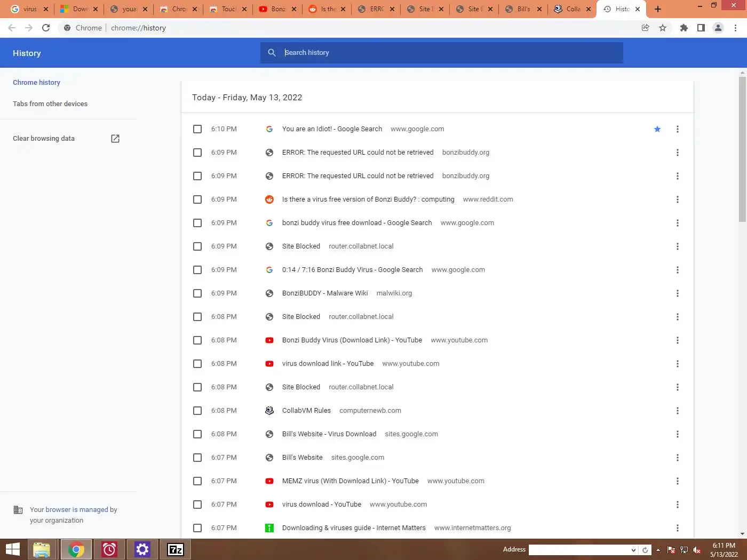Toggle the side panel icon
The height and width of the screenshot is (560, 747).
701,28
